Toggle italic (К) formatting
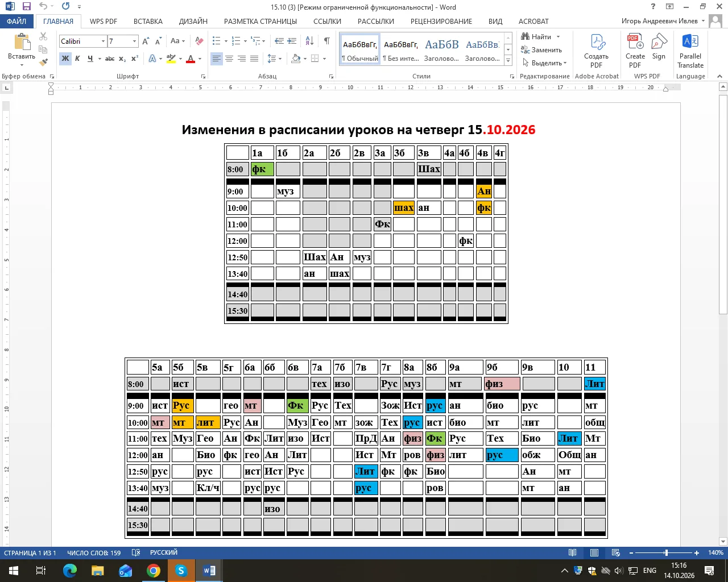The width and height of the screenshot is (728, 582). 77,59
